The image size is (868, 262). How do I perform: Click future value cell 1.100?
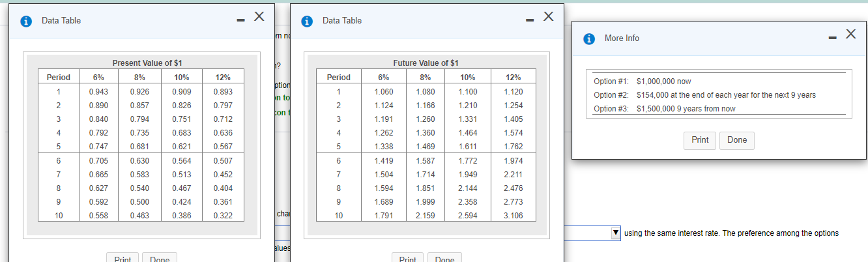(x=467, y=92)
